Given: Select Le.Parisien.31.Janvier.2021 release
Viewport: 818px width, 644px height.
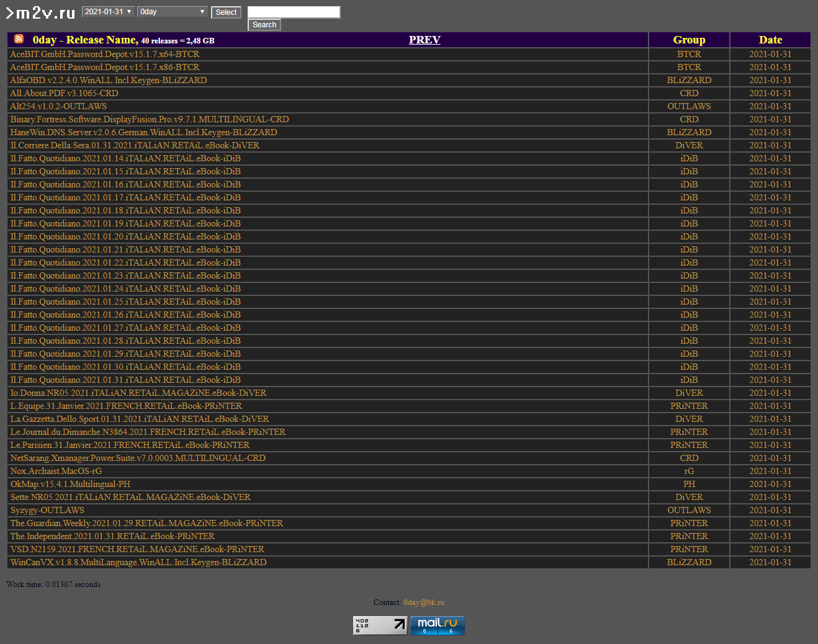Looking at the screenshot, I should [x=130, y=445].
